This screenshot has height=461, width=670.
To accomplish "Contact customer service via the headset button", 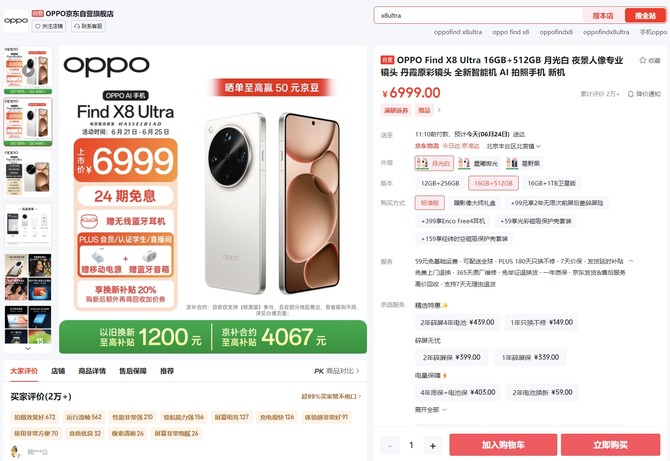I will point(88,26).
